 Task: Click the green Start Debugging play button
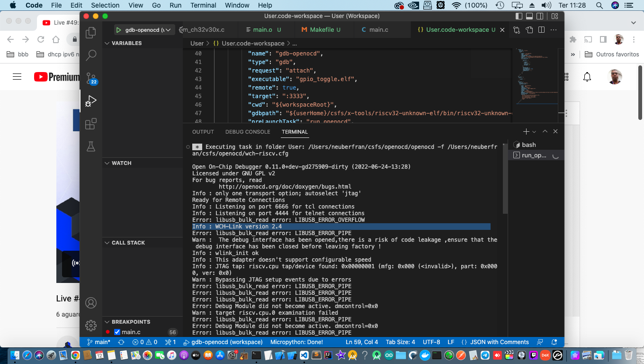click(x=118, y=30)
